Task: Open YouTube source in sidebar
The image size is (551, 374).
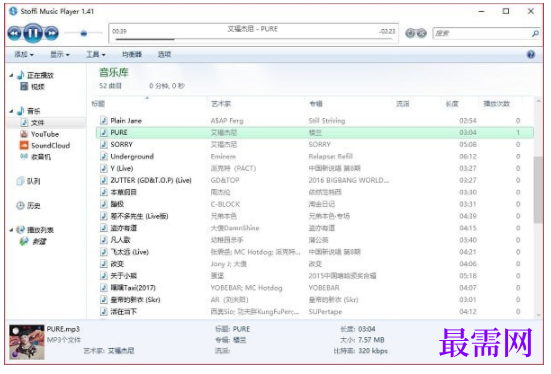Action: pos(45,134)
